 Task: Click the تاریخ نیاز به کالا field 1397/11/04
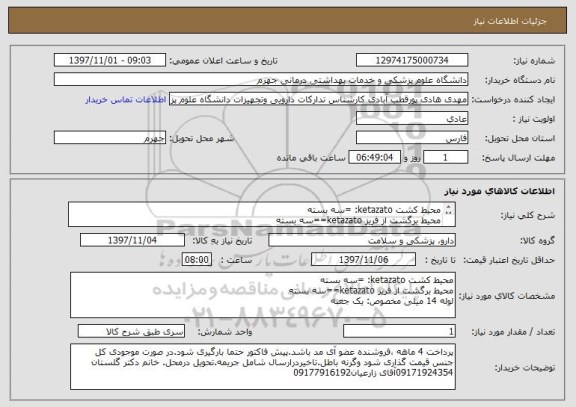[x=132, y=241]
